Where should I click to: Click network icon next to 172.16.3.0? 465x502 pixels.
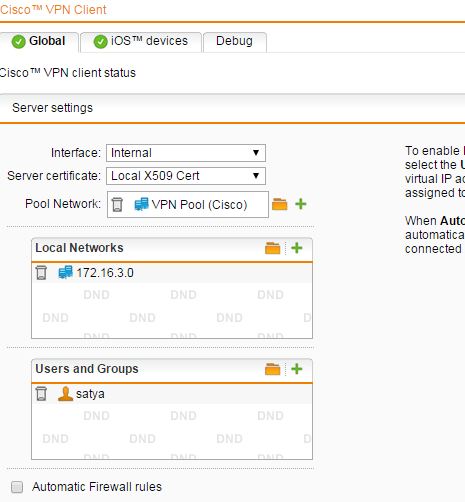click(x=65, y=272)
